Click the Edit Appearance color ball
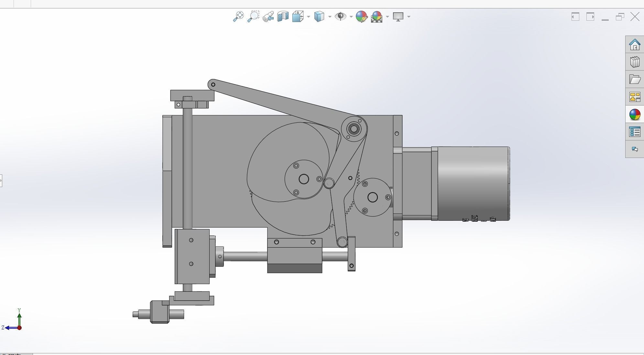 click(361, 16)
